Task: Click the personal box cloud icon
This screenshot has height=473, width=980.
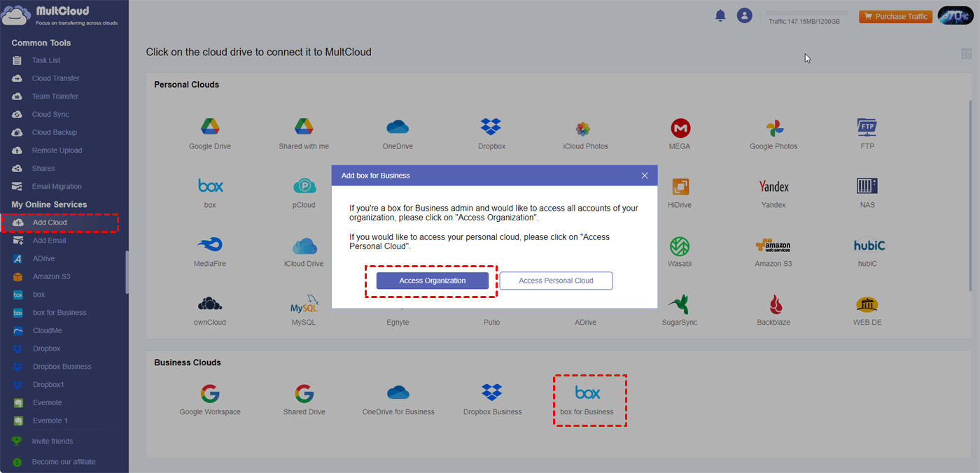Action: click(x=210, y=185)
